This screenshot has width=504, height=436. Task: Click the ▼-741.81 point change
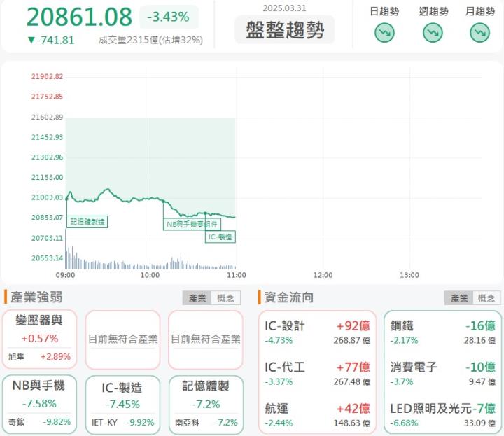51,40
